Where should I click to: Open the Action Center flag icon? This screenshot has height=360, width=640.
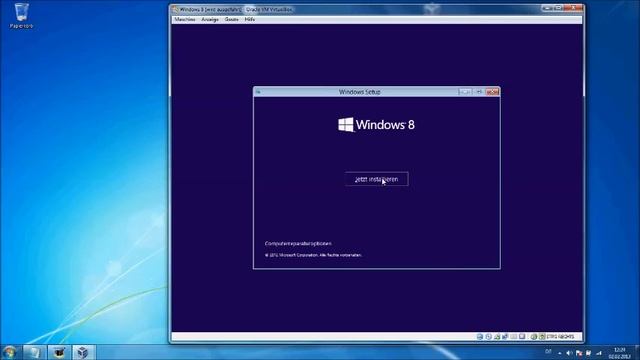tap(579, 353)
